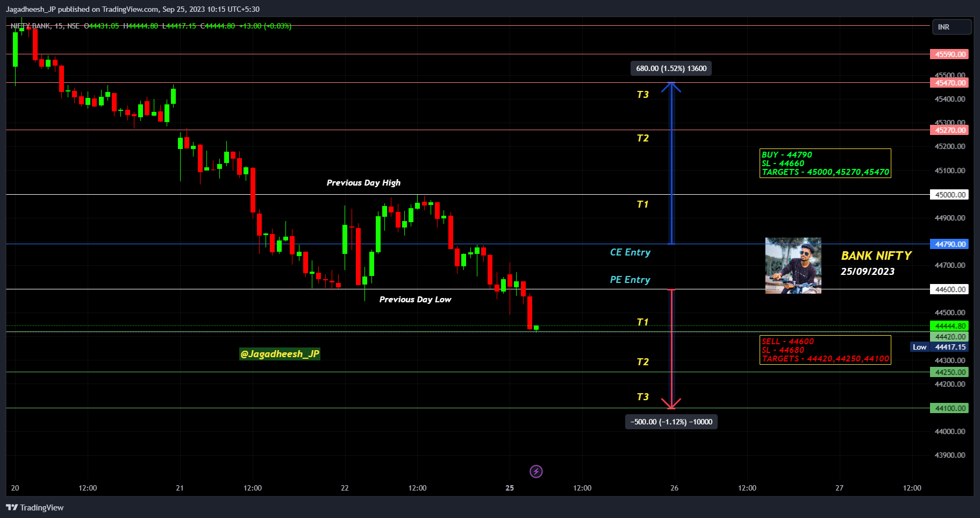
Task: Open the INR currency selector
Action: point(952,27)
